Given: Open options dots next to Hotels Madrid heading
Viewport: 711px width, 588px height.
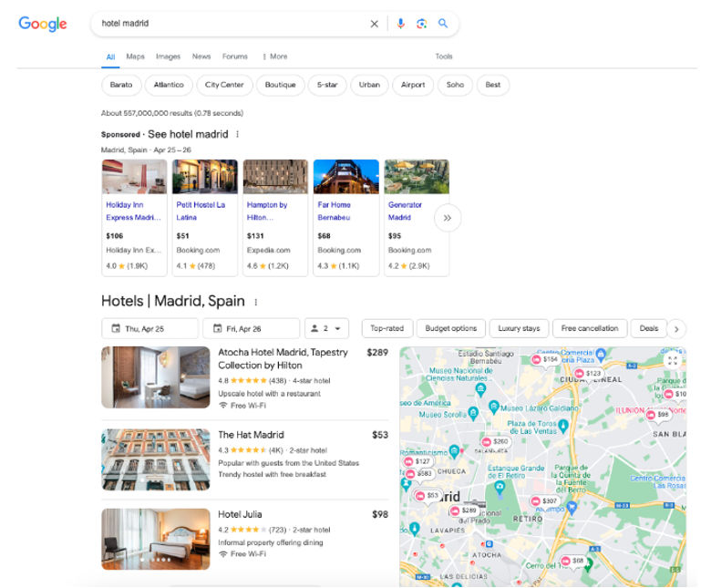Looking at the screenshot, I should [x=256, y=302].
